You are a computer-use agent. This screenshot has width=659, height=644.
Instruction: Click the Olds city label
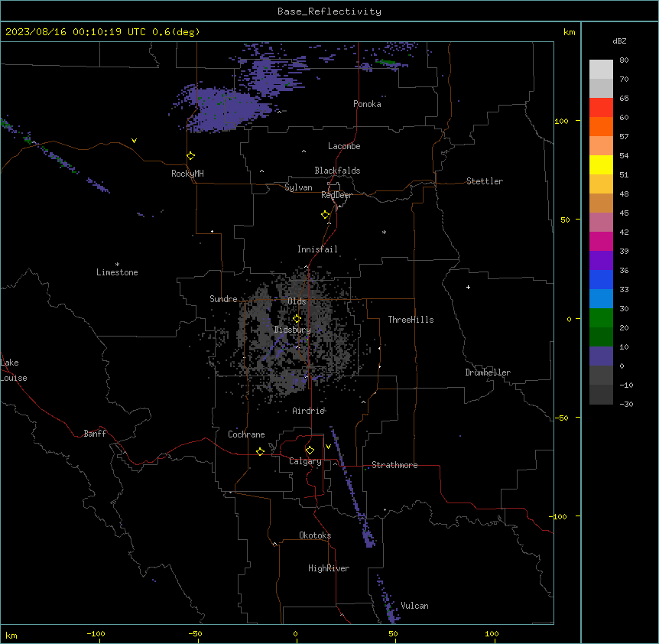(x=297, y=301)
